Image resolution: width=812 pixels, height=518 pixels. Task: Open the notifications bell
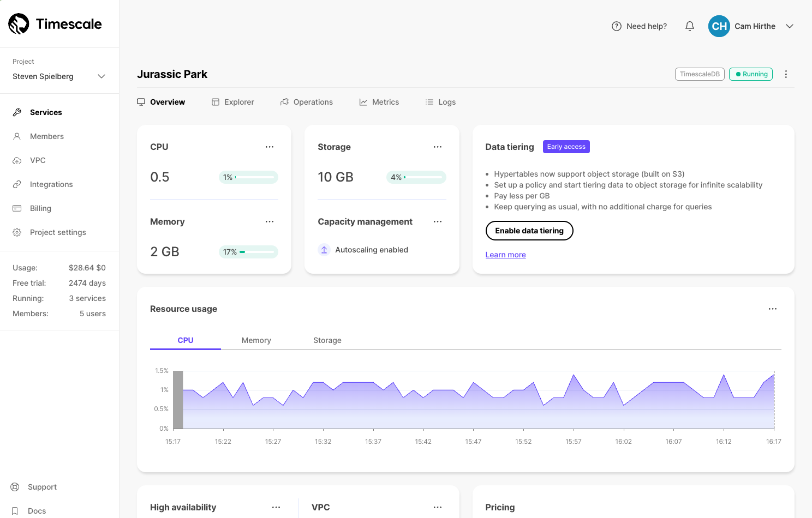tap(690, 26)
